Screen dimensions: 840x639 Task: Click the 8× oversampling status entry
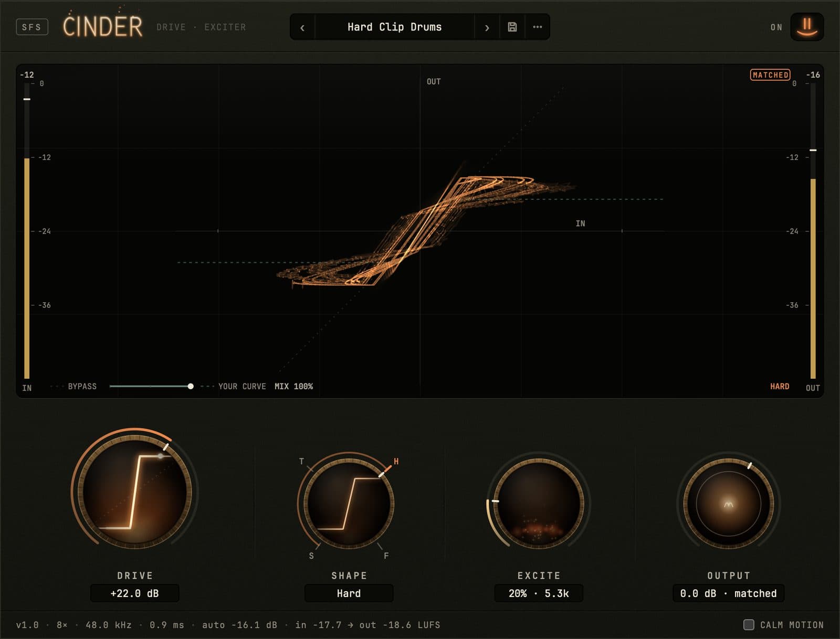coord(62,625)
